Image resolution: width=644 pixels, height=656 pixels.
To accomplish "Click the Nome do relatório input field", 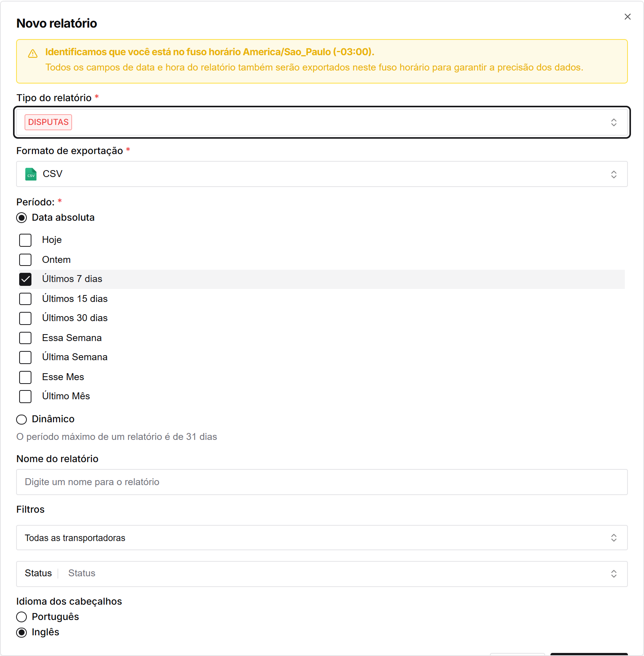I will coord(322,482).
